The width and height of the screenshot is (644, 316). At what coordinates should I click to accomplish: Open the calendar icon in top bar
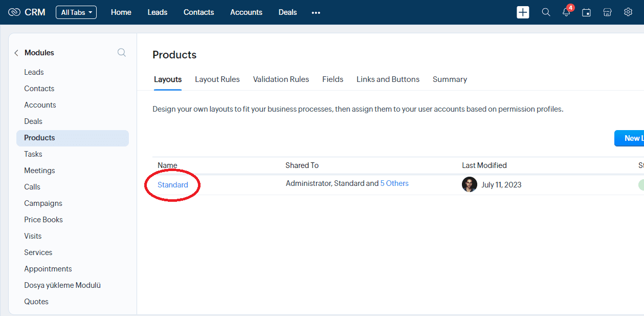[x=586, y=12]
